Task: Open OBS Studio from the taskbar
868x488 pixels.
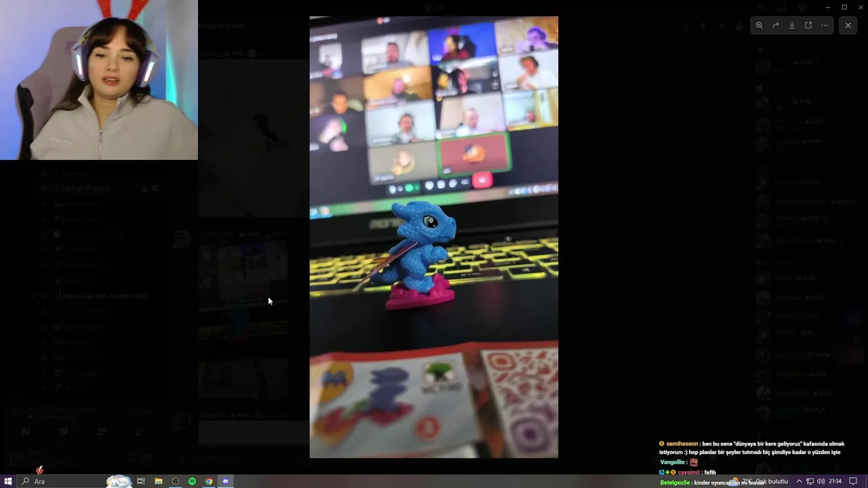Action: point(175,481)
